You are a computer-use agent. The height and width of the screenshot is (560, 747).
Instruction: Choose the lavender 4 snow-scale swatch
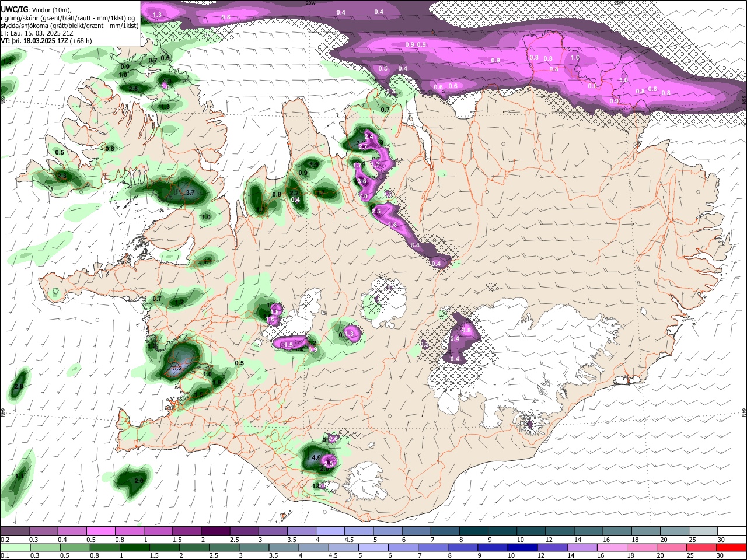tap(330, 531)
